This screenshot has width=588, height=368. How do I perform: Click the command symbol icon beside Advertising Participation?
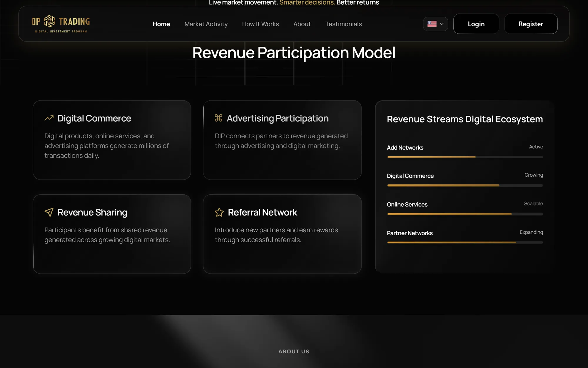[x=218, y=118]
